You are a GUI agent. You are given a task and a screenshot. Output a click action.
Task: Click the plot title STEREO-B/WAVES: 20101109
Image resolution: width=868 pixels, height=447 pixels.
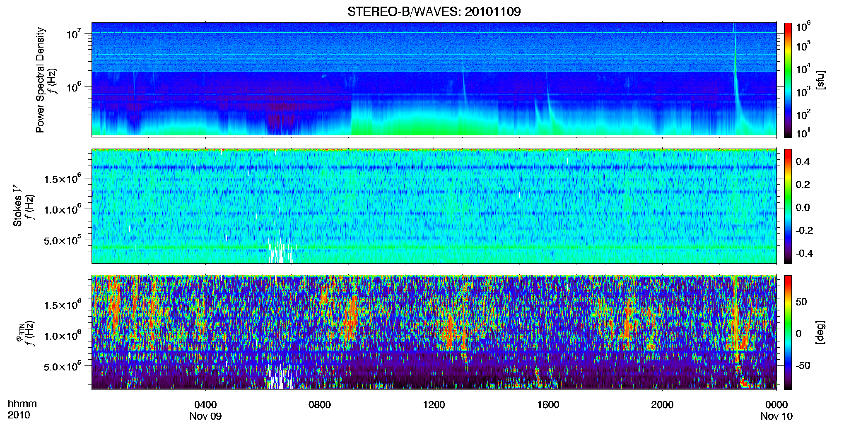click(x=434, y=12)
